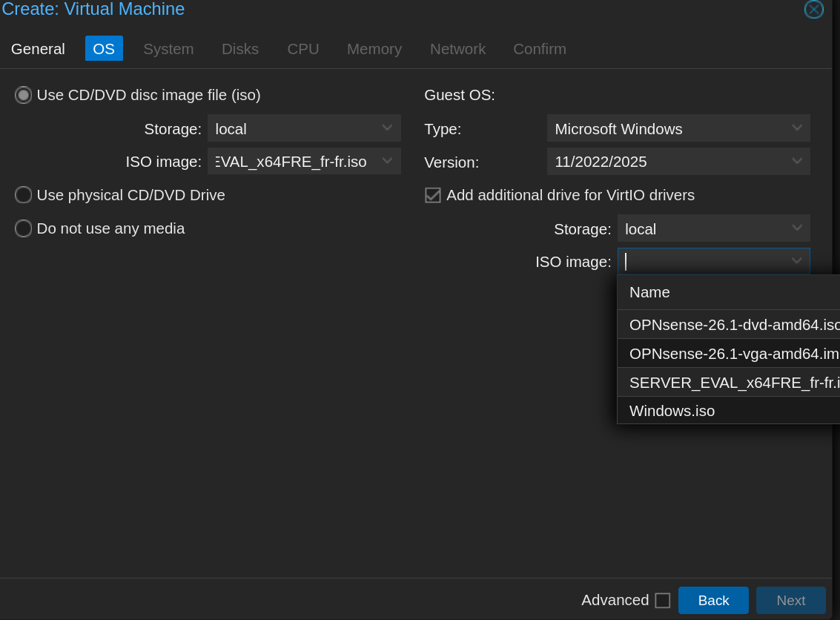This screenshot has height=620, width=840.
Task: Enable the Advanced checkbox
Action: coord(662,600)
